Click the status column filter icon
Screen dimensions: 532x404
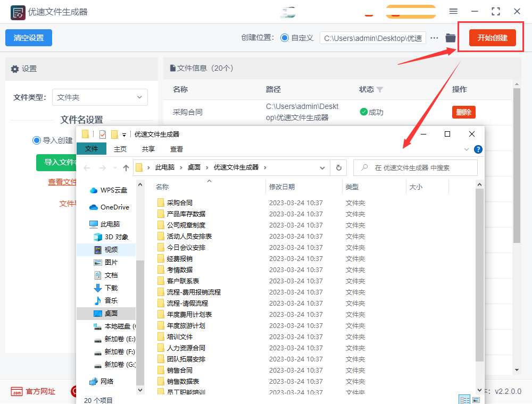(380, 89)
